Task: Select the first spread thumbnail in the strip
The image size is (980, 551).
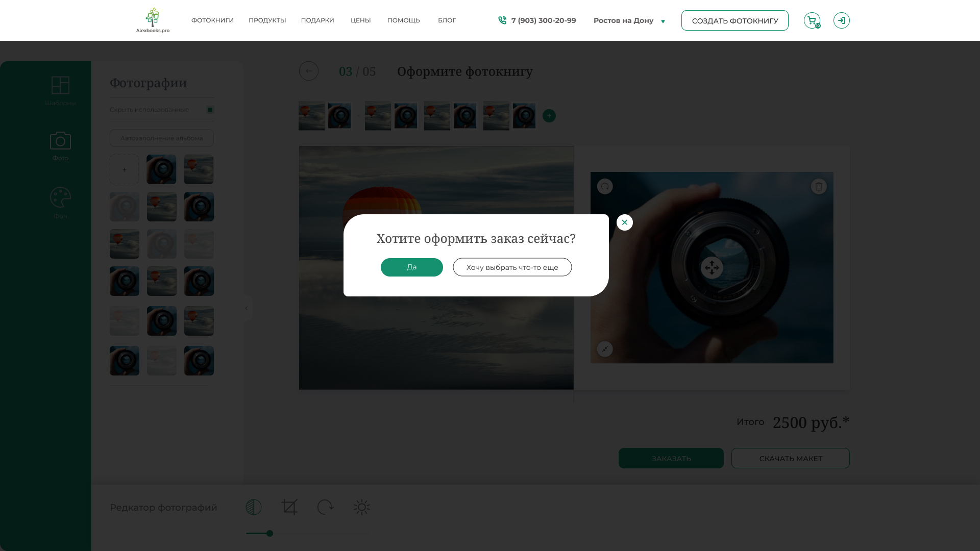Action: [325, 116]
